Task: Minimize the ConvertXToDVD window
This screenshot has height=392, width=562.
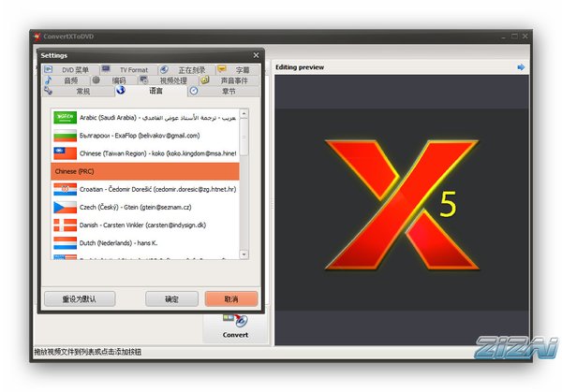Action: pyautogui.click(x=504, y=36)
